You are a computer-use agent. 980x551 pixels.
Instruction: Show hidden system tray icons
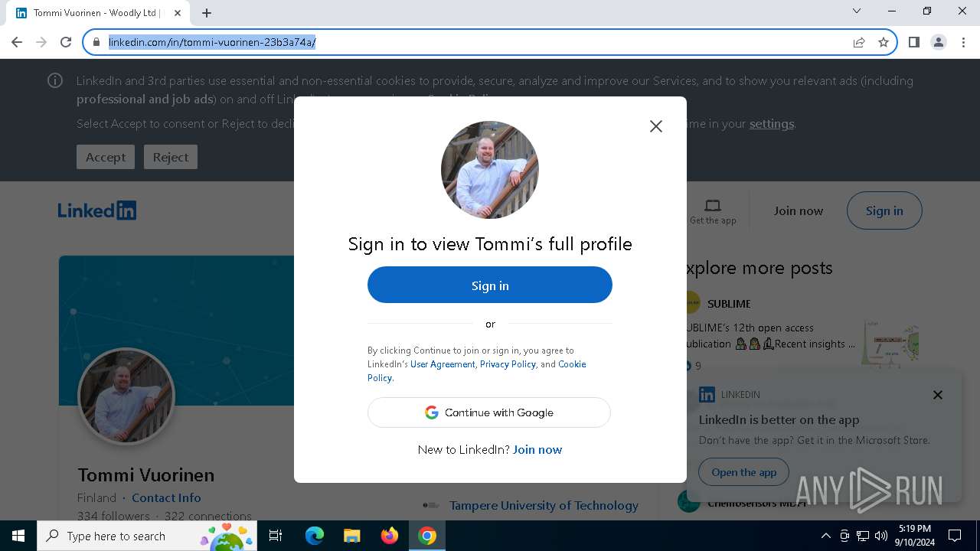[x=826, y=536]
